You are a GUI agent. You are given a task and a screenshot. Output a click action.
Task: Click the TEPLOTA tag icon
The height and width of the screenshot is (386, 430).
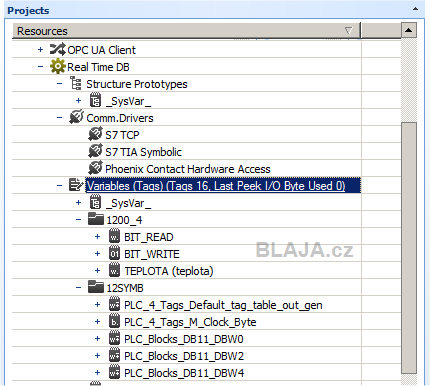[114, 270]
